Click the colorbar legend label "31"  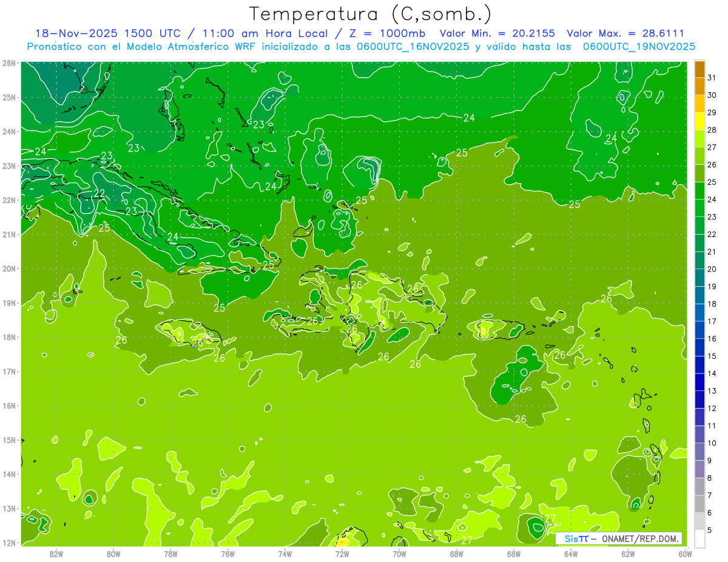click(x=712, y=78)
